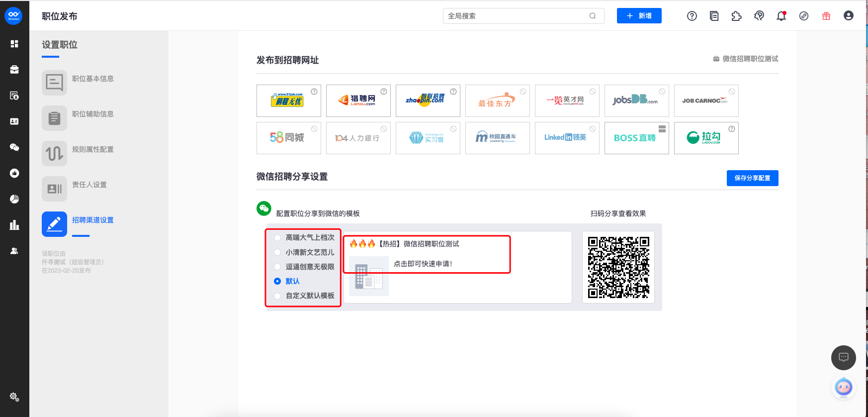Click the server icon on BOSS直聘 card

(x=662, y=129)
